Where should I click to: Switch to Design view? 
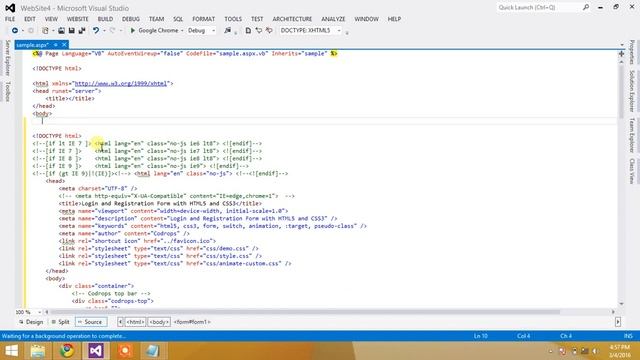31,322
